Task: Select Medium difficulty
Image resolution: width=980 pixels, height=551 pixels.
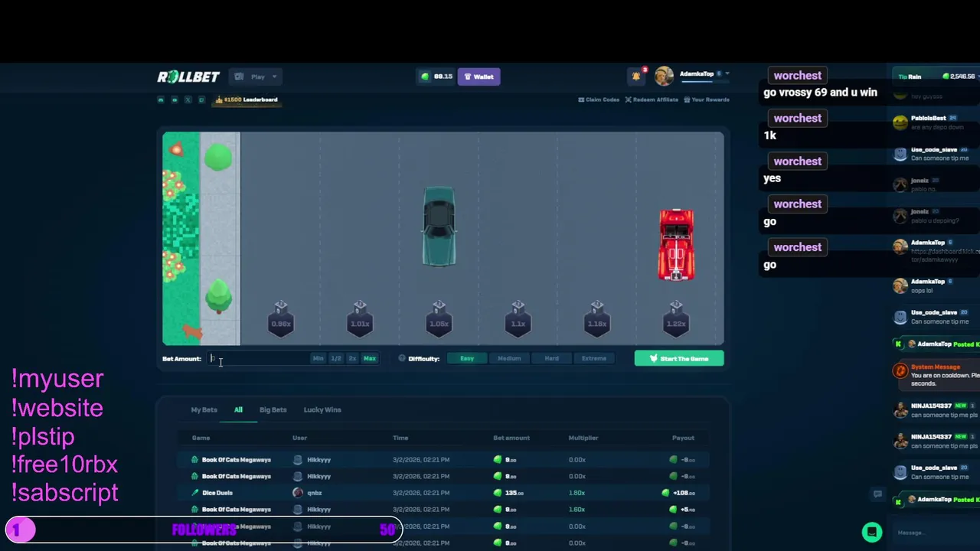Action: [509, 358]
